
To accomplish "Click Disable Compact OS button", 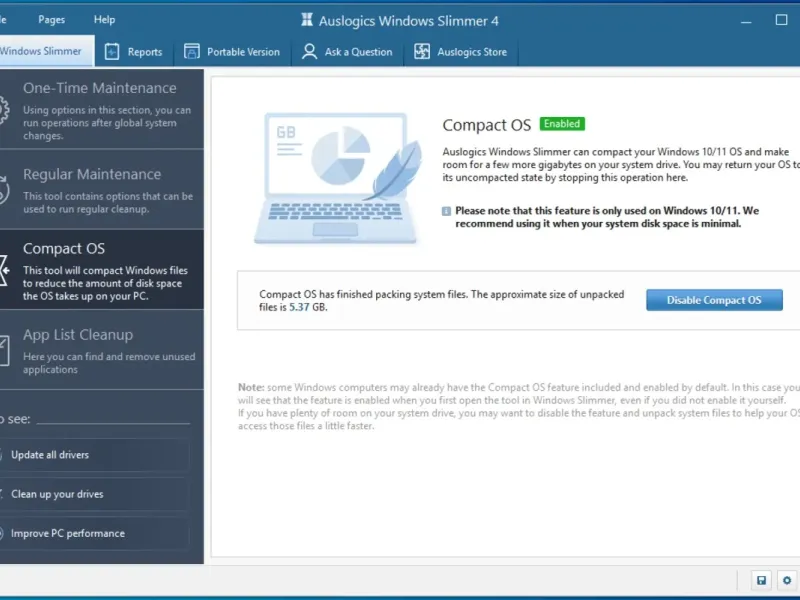I will tap(714, 300).
